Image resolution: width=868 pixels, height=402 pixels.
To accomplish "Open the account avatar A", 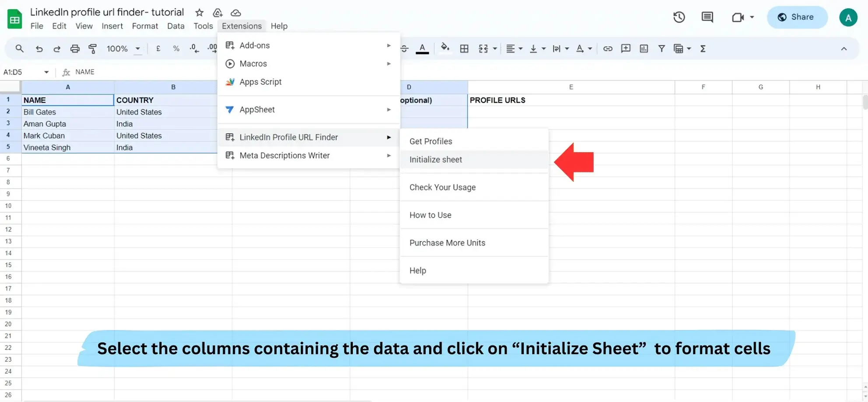I will (848, 17).
